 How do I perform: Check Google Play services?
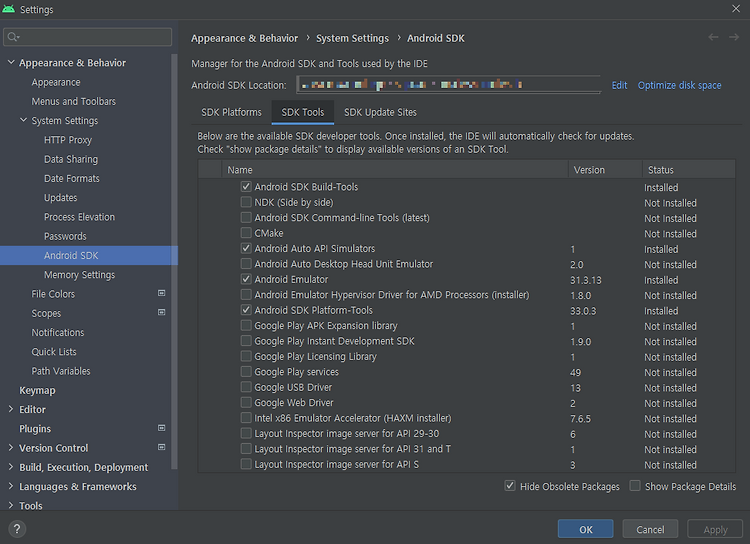point(246,371)
